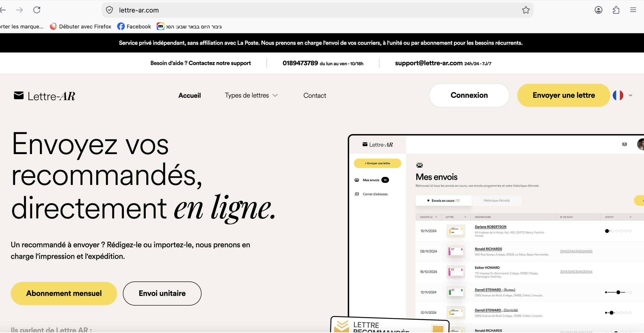The height and width of the screenshot is (333, 644).
Task: Click the status progress for Darrell STEWARD Domicile
Action: pyautogui.click(x=618, y=313)
